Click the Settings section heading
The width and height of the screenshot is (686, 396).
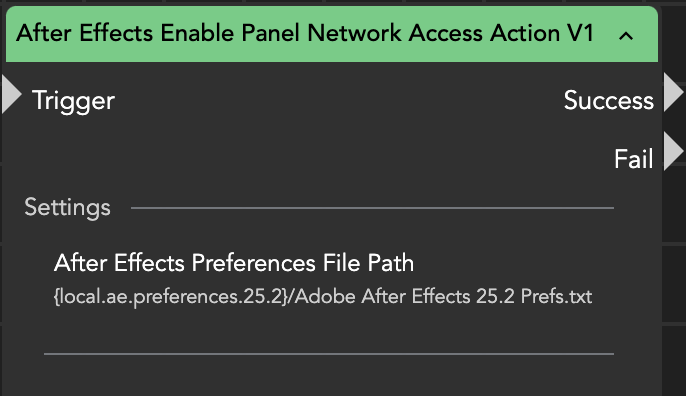click(x=67, y=207)
